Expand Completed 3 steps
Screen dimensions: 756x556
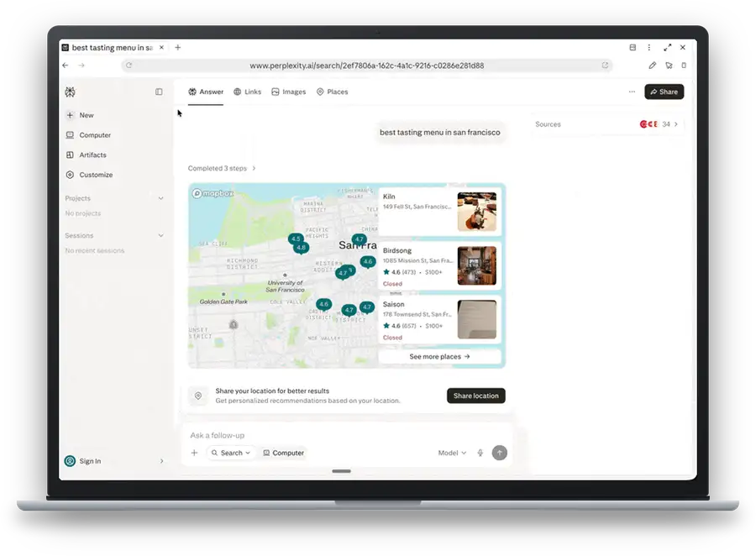click(222, 168)
